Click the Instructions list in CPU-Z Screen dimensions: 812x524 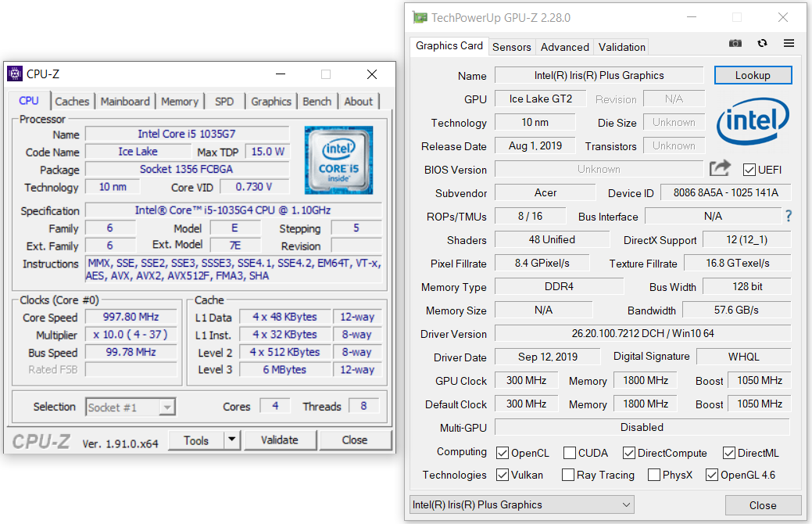[x=234, y=270]
